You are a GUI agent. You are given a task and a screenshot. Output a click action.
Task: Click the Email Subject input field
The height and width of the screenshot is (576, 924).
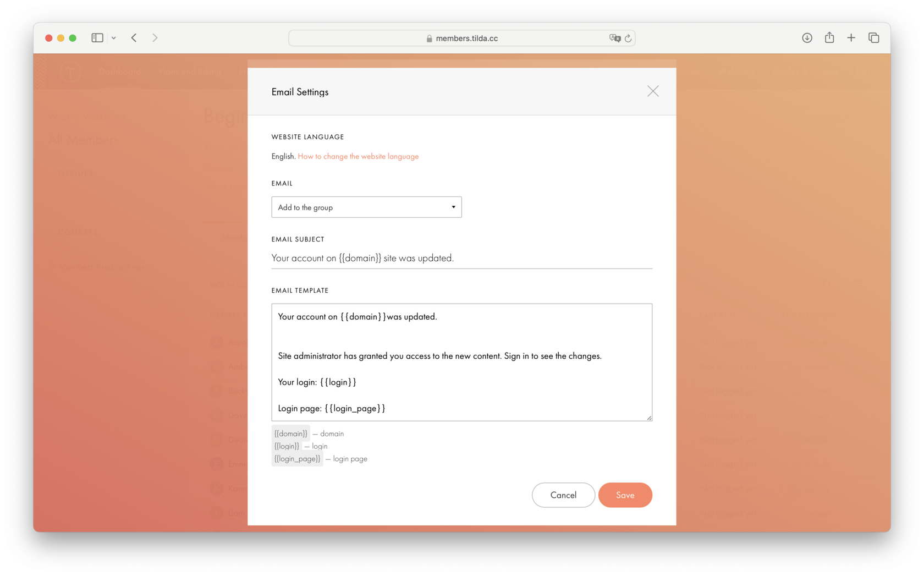[461, 257]
